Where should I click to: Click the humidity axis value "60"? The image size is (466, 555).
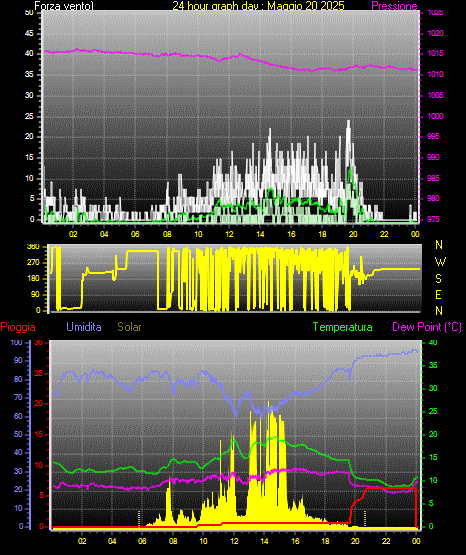click(18, 416)
